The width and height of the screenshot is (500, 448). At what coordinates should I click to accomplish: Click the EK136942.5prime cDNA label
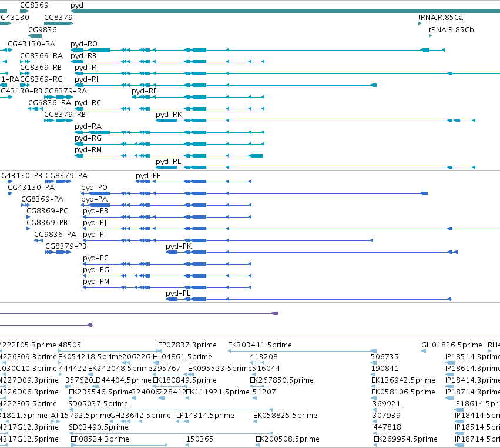coord(403,380)
